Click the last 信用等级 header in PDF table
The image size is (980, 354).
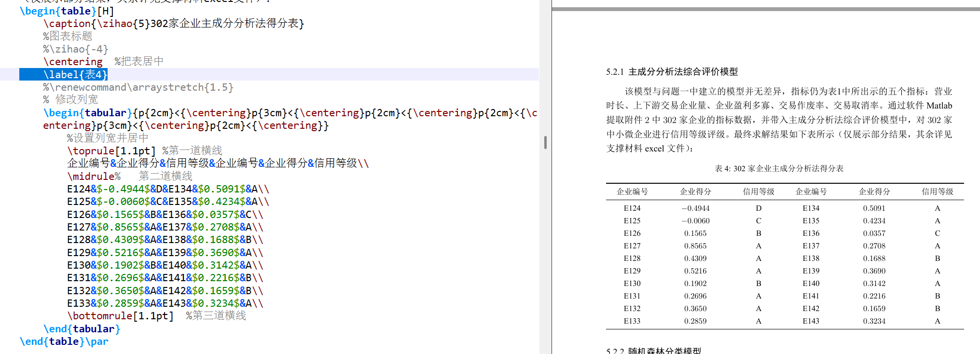(x=938, y=191)
